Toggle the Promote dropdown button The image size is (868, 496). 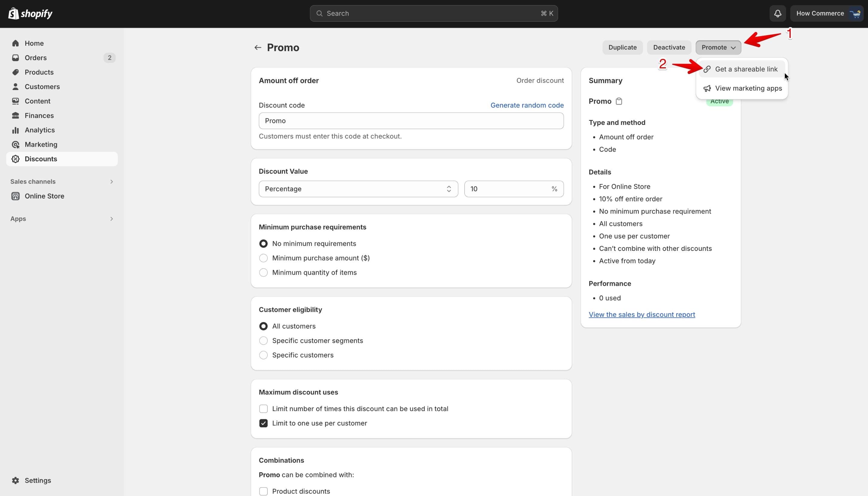718,48
